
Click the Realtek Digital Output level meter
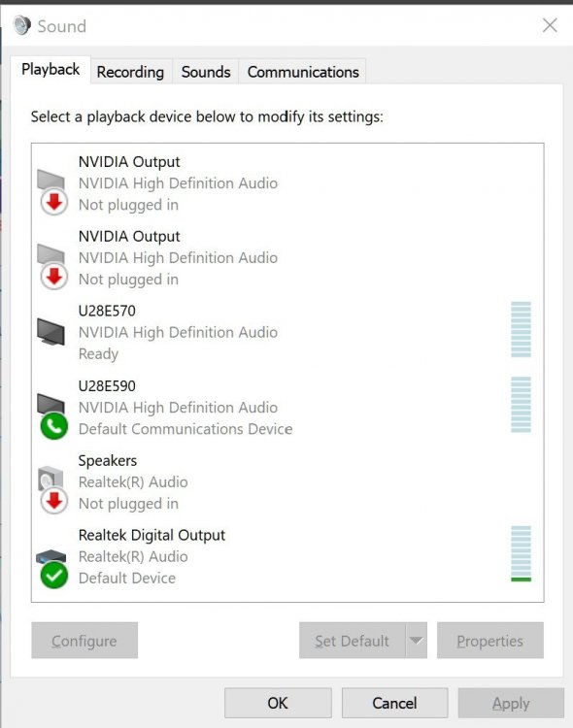(x=521, y=554)
